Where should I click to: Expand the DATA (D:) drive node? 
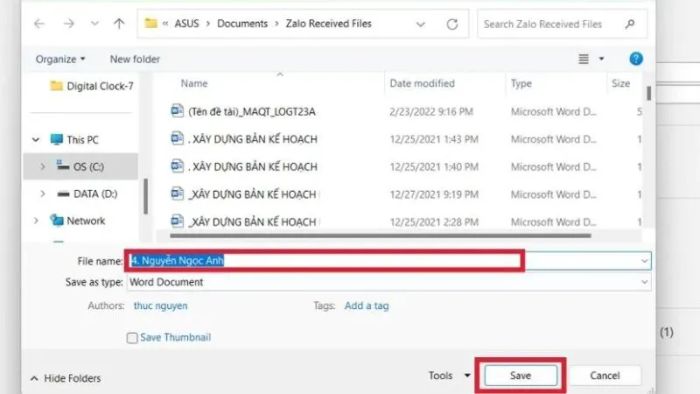coord(42,194)
